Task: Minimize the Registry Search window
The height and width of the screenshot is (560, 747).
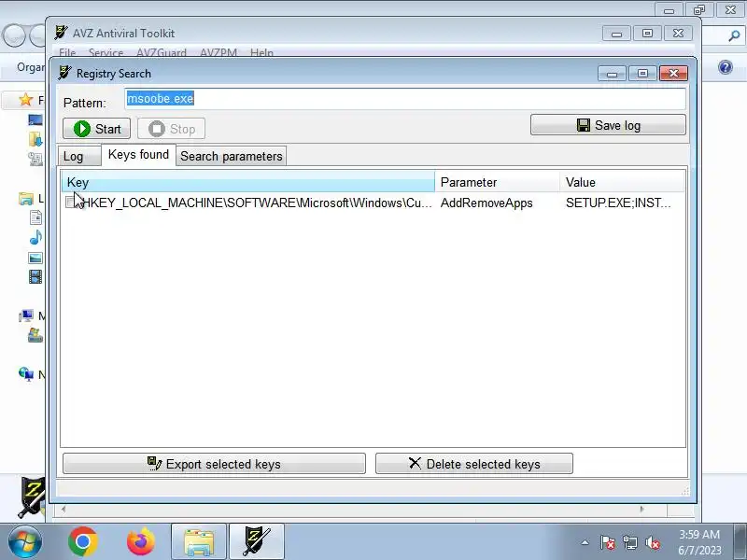Action: tap(613, 74)
